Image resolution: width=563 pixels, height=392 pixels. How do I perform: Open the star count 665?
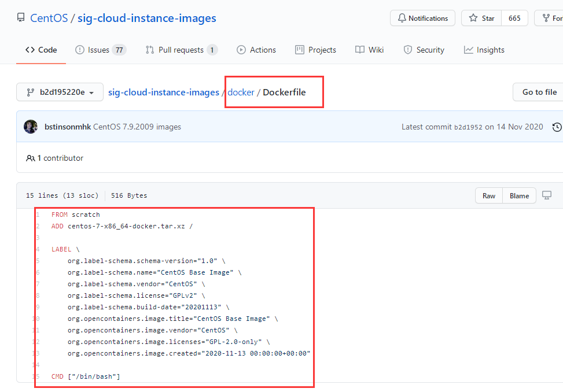(x=514, y=19)
